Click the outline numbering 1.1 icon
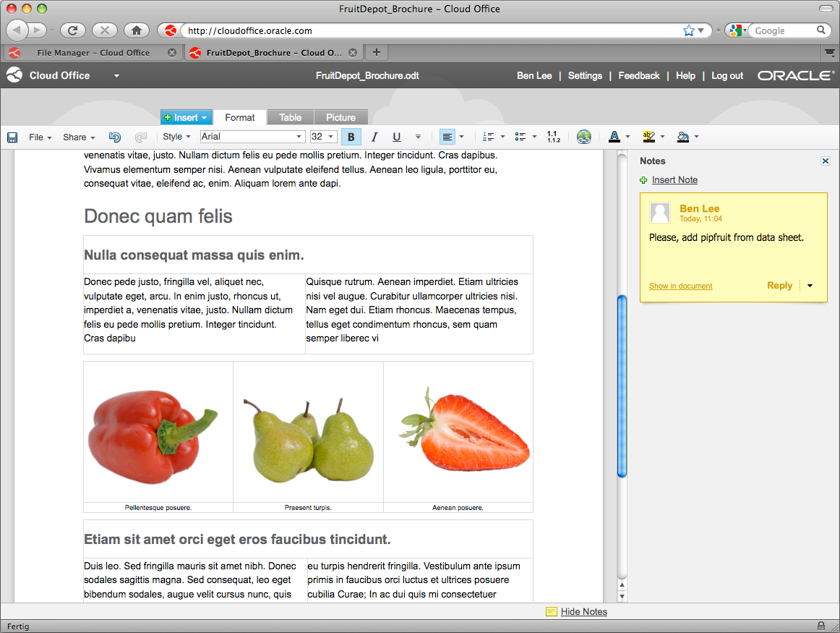Screen dimensions: 840x633 (553, 137)
